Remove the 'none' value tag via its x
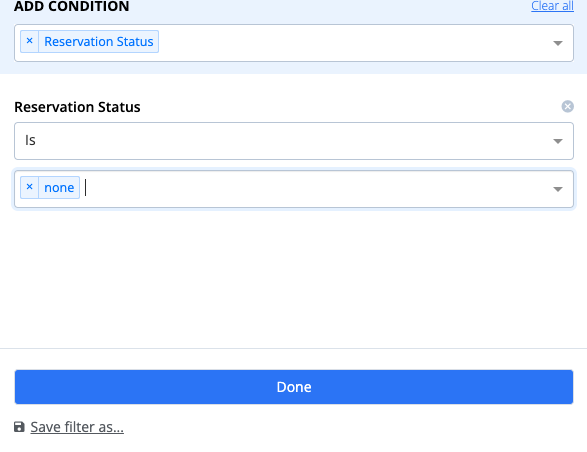 (x=30, y=187)
